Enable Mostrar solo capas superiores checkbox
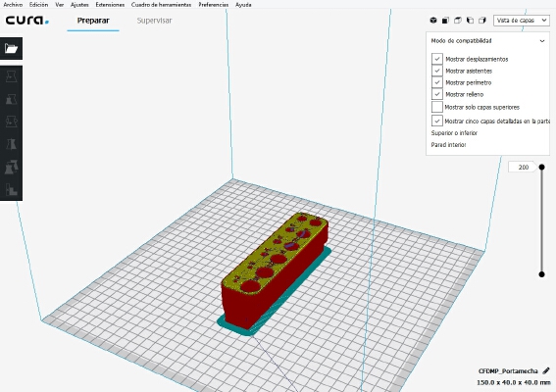This screenshot has height=392, width=556. [437, 107]
